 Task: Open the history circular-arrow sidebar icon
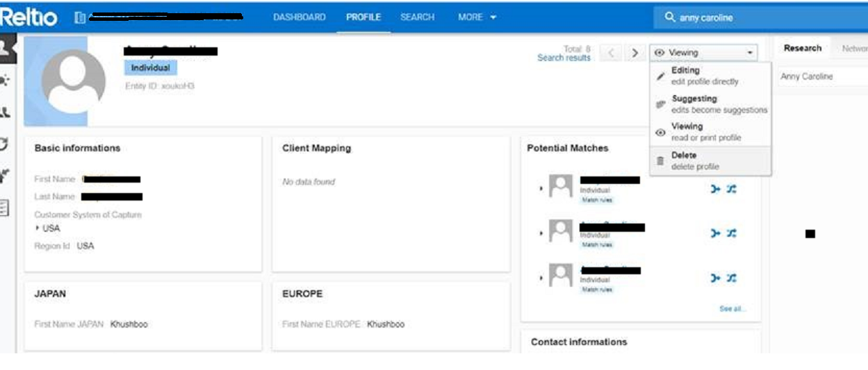click(4, 144)
